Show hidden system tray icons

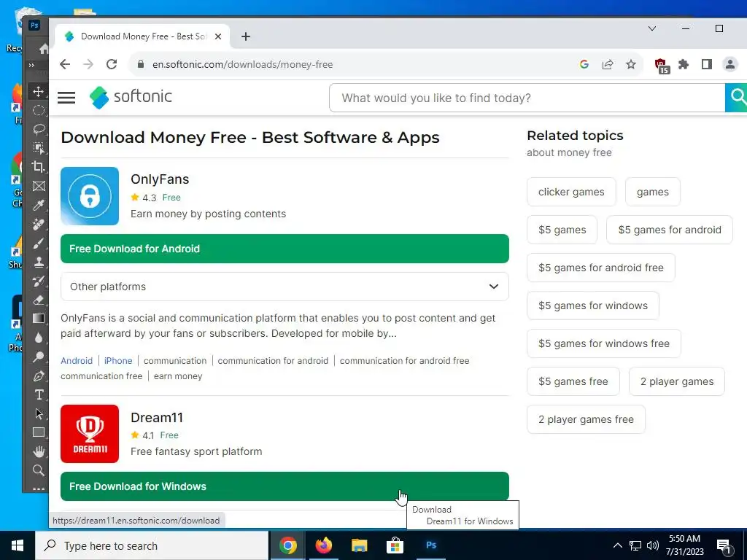pyautogui.click(x=617, y=545)
